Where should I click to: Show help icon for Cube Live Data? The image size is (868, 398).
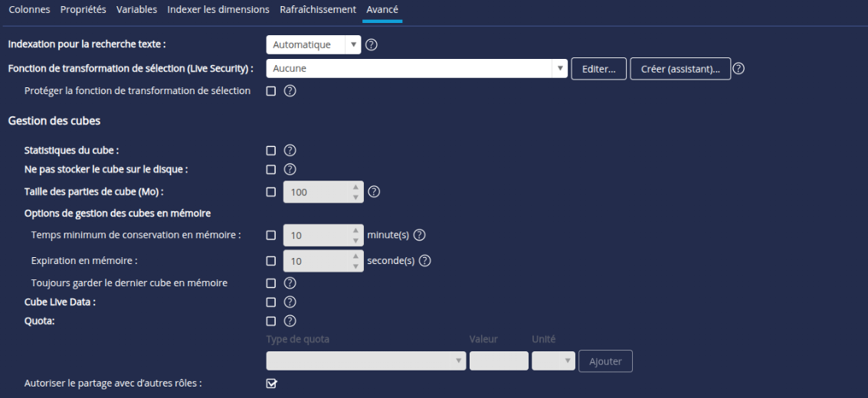[290, 302]
